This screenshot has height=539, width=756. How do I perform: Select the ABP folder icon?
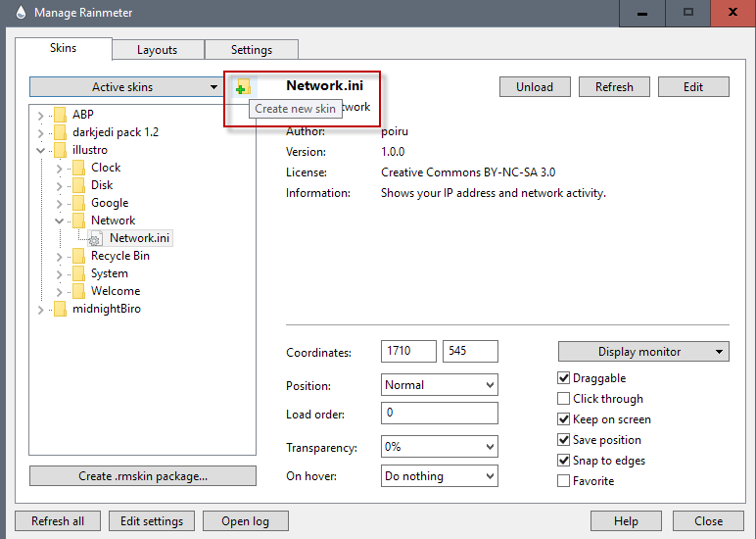tap(60, 115)
